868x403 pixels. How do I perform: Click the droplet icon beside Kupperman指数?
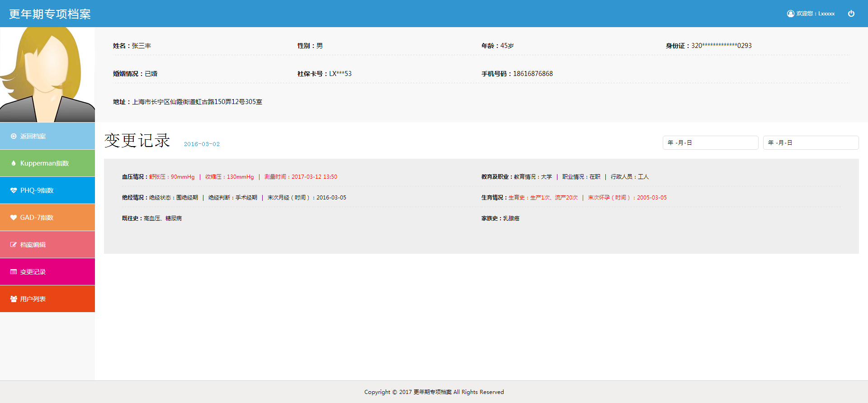14,163
